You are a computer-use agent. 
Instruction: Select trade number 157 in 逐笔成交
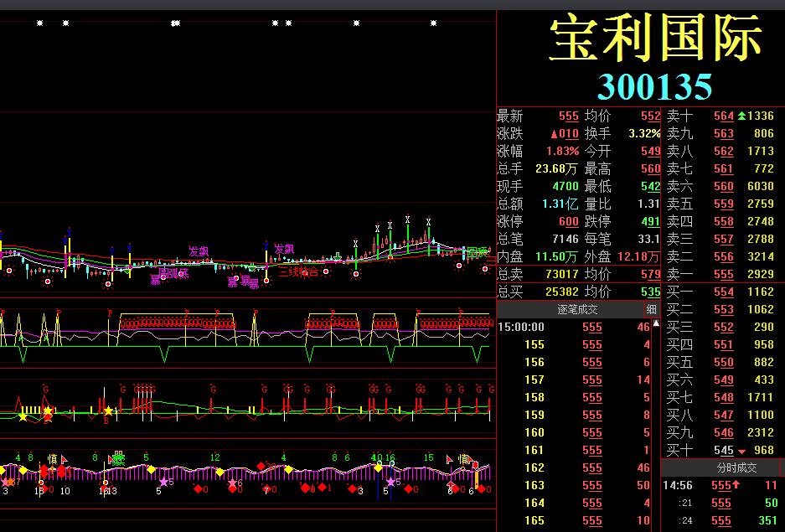[535, 380]
